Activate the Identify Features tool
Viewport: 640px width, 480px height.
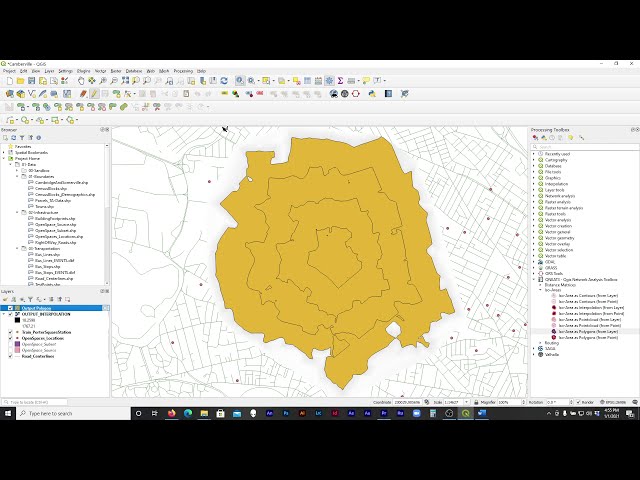click(240, 81)
